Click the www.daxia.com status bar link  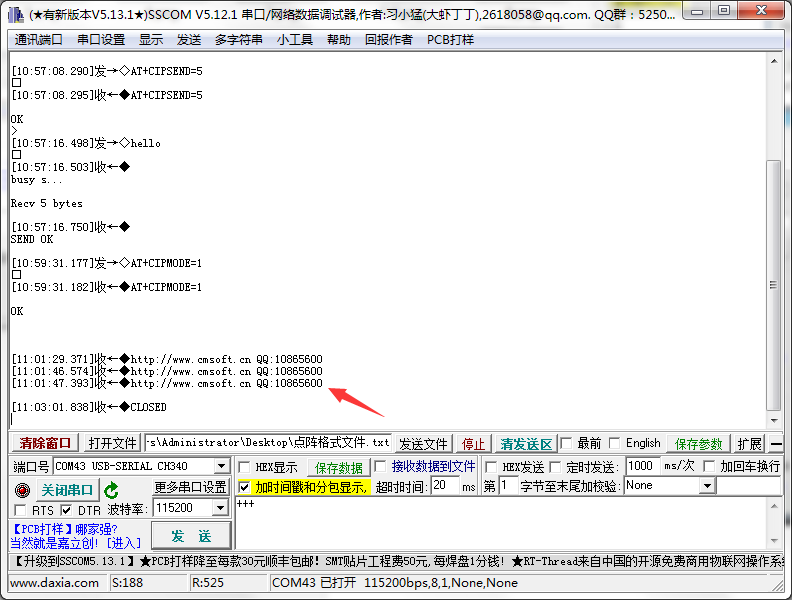pos(55,583)
